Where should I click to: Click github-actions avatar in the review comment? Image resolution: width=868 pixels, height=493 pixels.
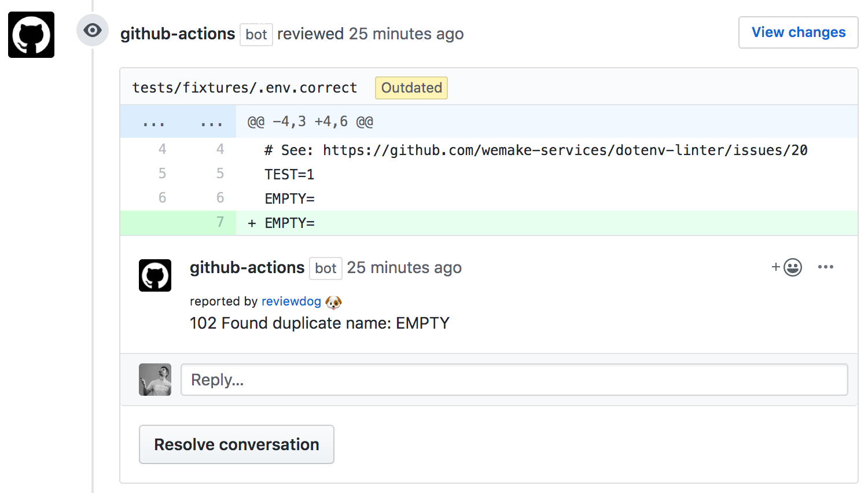tap(155, 275)
